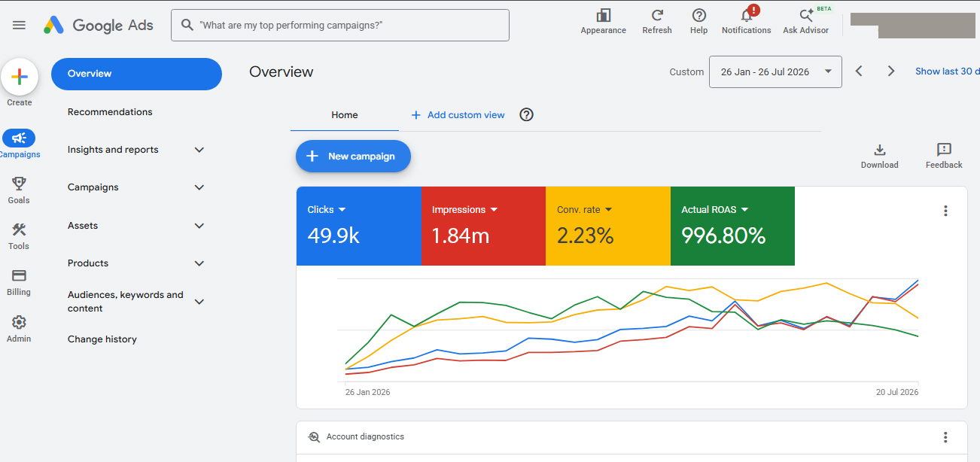Click Show last 30 days link
The image size is (980, 462).
click(x=948, y=71)
